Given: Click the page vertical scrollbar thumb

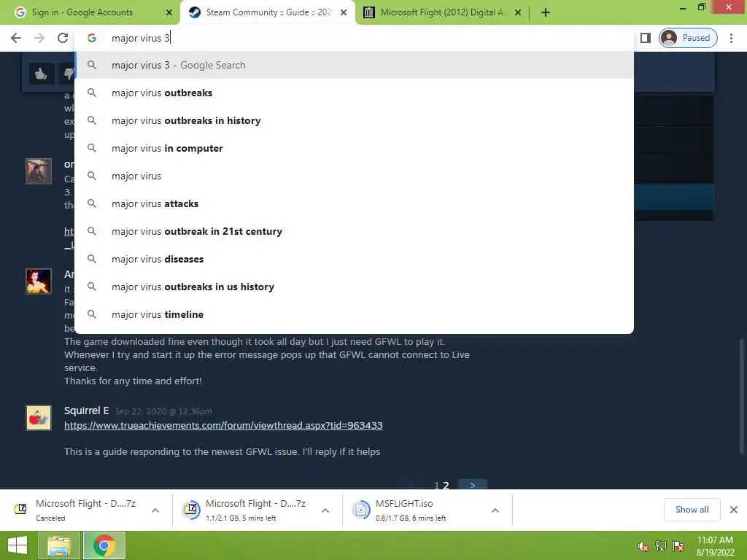Looking at the screenshot, I should pos(741,395).
